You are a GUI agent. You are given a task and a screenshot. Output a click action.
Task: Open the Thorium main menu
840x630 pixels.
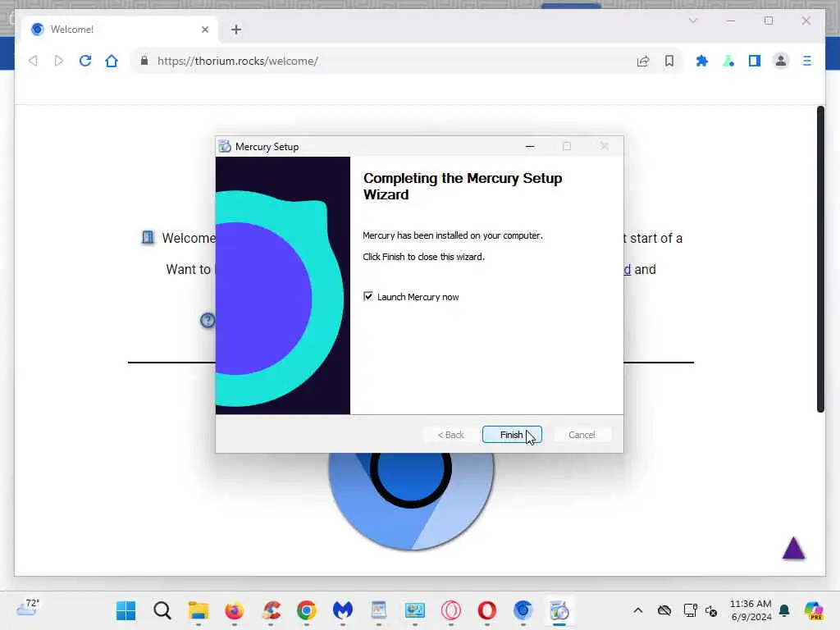click(x=807, y=61)
